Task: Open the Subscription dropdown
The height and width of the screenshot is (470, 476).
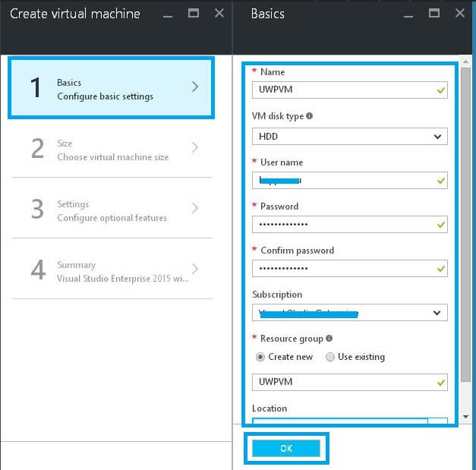Action: pos(349,312)
